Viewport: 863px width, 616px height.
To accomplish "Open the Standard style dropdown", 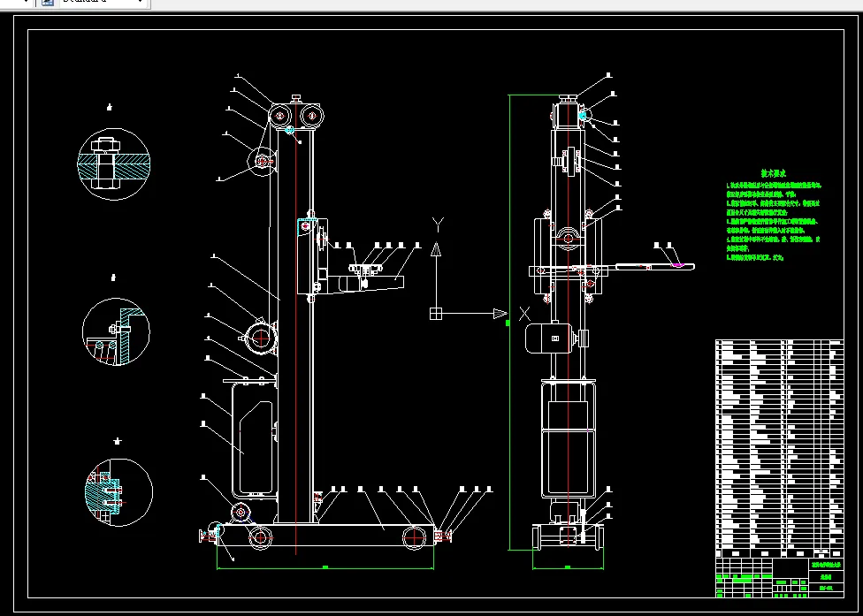I will (x=104, y=2).
